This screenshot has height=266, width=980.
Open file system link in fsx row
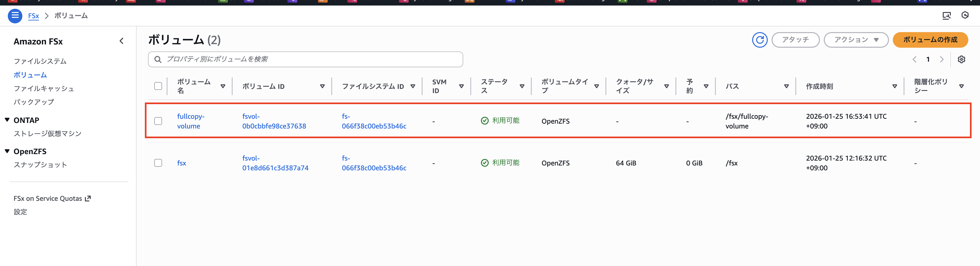click(x=374, y=163)
